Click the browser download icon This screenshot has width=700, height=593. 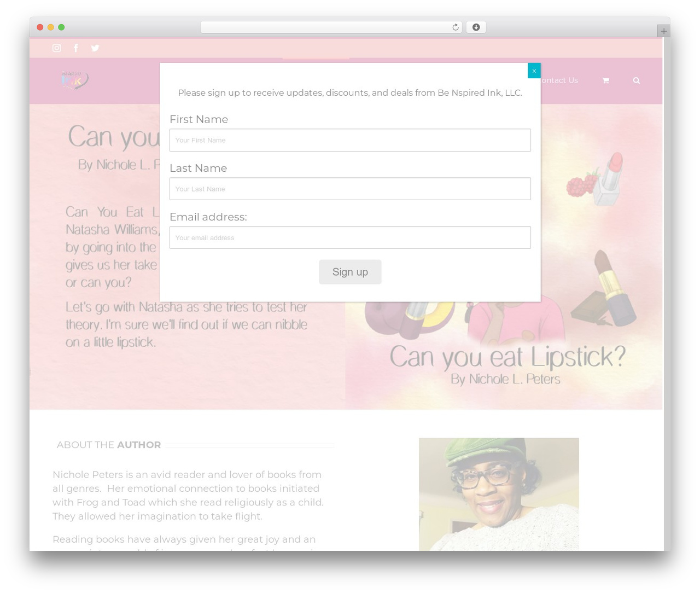[x=476, y=27]
